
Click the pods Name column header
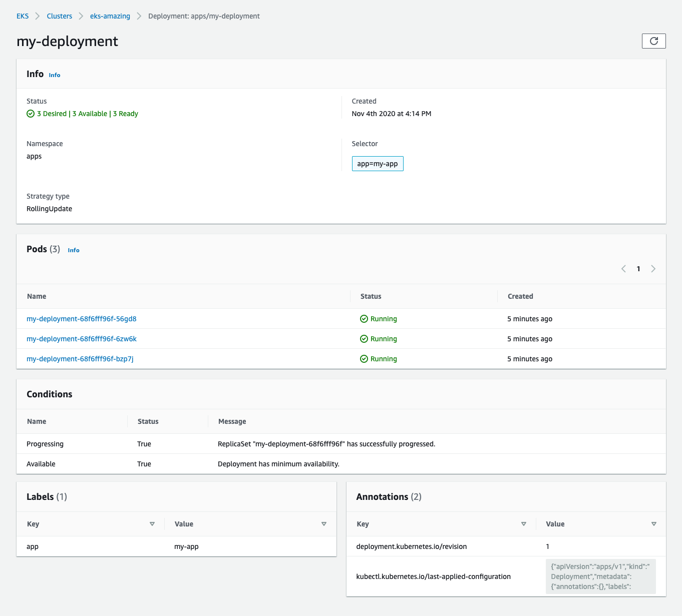(37, 296)
